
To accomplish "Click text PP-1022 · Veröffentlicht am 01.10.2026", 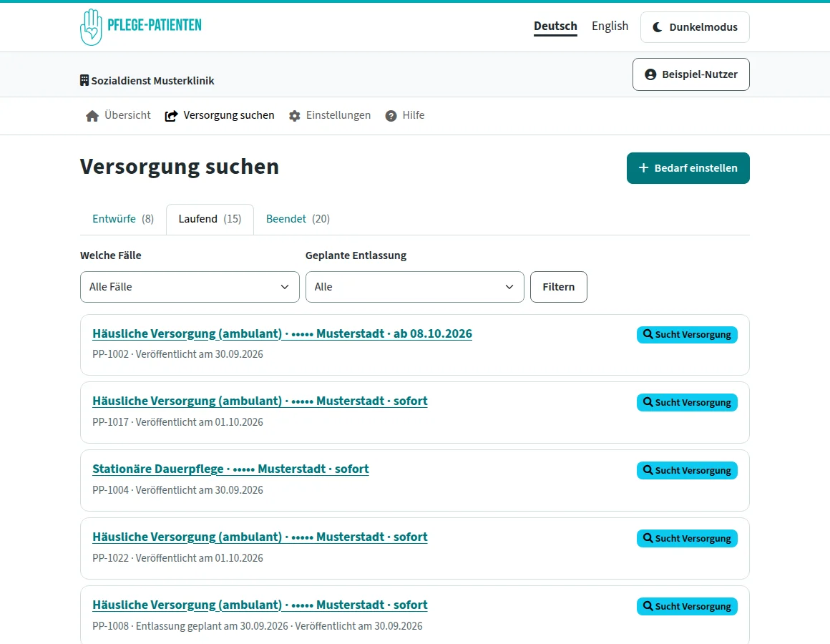I will 177,557.
